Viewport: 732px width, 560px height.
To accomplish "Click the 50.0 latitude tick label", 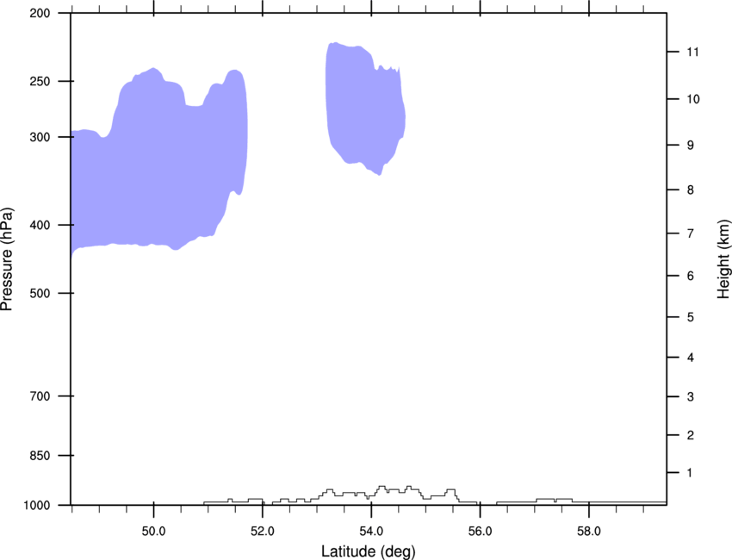I will 153,531.
